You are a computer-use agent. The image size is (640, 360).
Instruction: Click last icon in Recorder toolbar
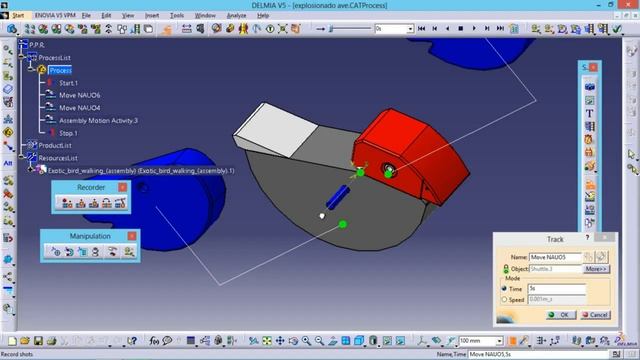[x=120, y=202]
